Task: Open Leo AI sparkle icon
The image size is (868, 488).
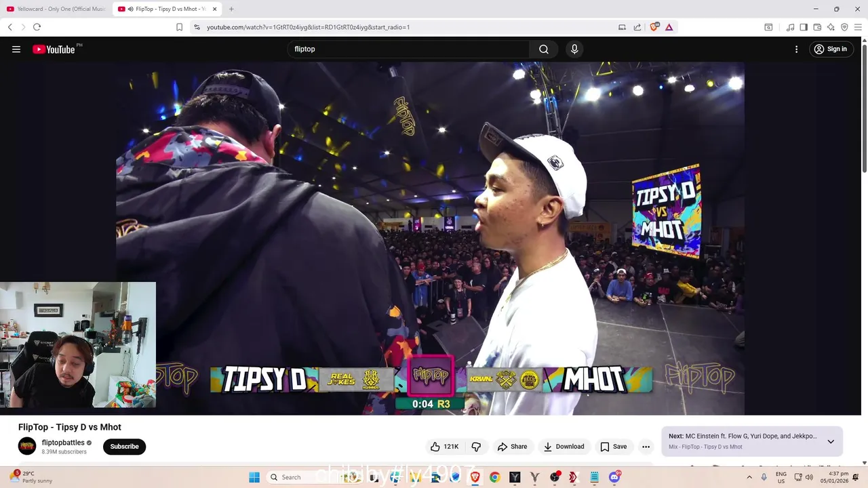Action: pyautogui.click(x=831, y=27)
